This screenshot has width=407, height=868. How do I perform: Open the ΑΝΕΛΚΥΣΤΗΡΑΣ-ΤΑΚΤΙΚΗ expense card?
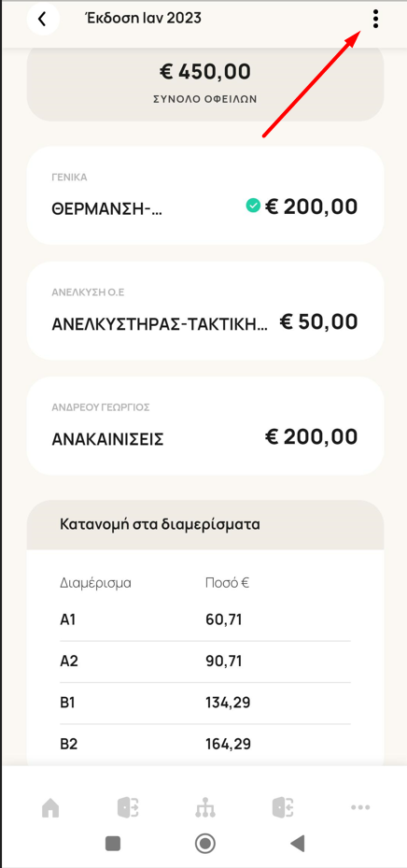click(205, 310)
